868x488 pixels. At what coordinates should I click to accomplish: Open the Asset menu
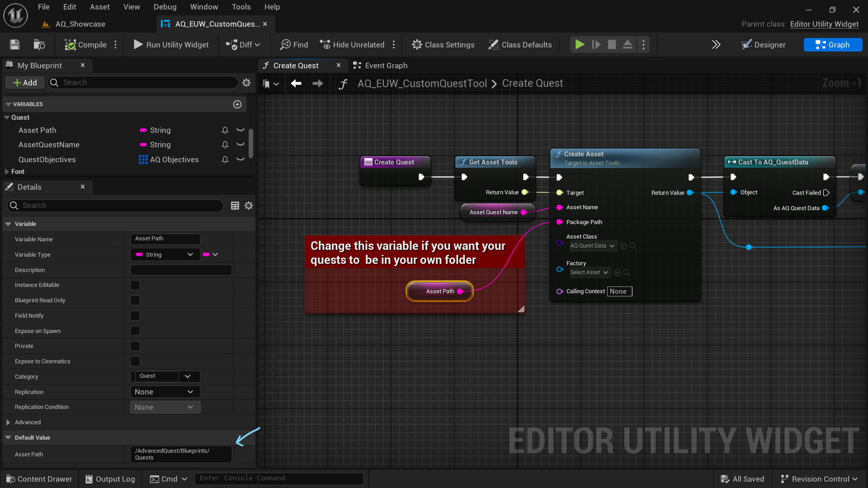point(99,7)
